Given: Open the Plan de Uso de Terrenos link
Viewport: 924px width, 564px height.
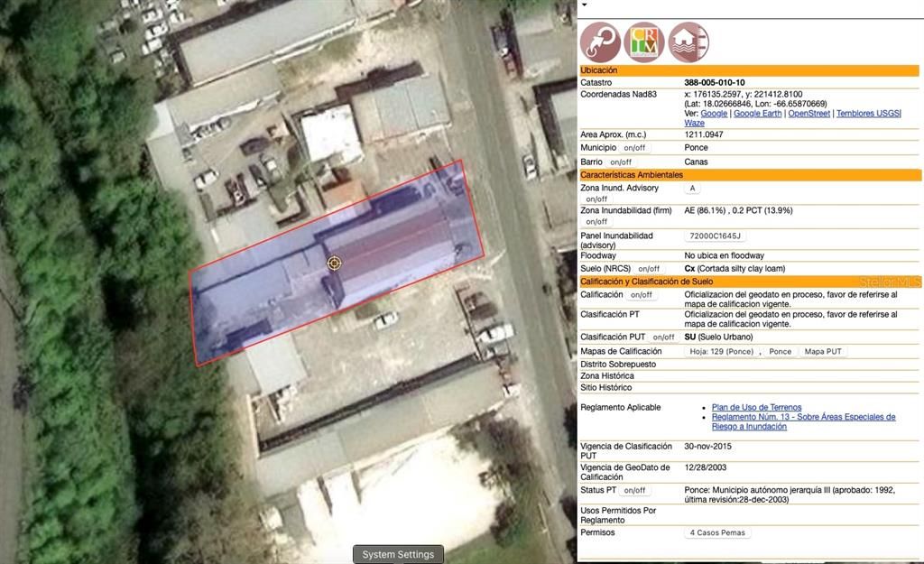Looking at the screenshot, I should click(x=756, y=408).
